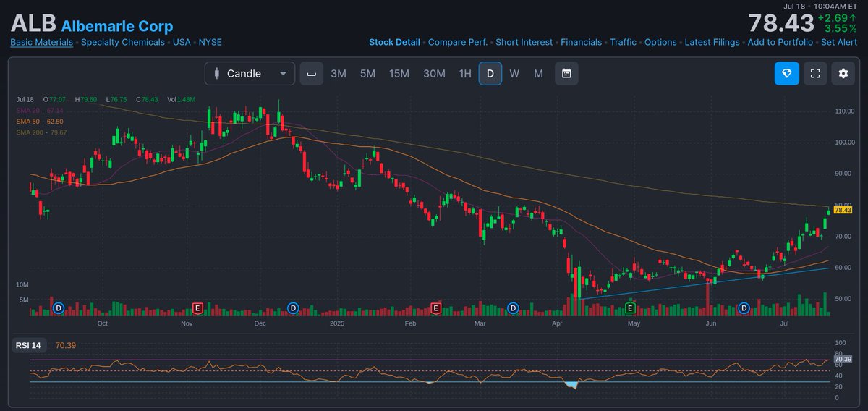868x411 pixels.
Task: Click the USA country link
Action: 182,42
